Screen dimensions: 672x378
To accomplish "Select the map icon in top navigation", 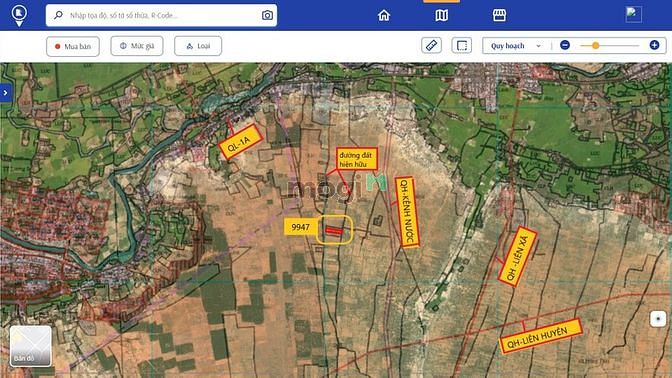I will [441, 15].
